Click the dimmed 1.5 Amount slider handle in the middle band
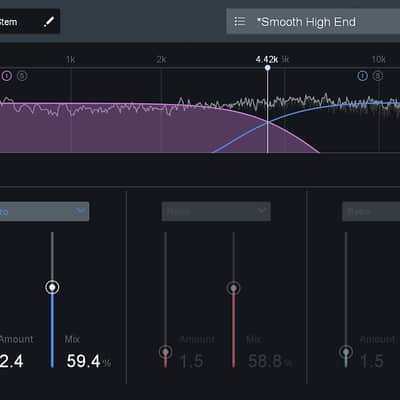 [166, 352]
